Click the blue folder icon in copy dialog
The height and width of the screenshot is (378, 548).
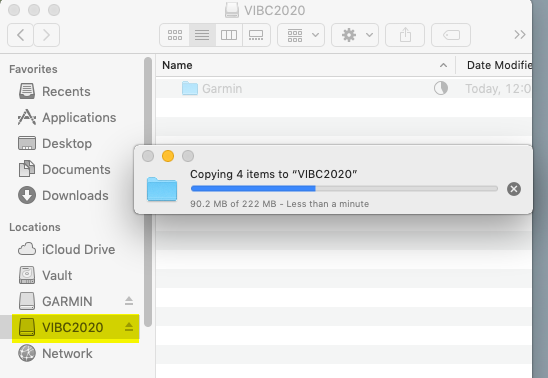[x=162, y=189]
